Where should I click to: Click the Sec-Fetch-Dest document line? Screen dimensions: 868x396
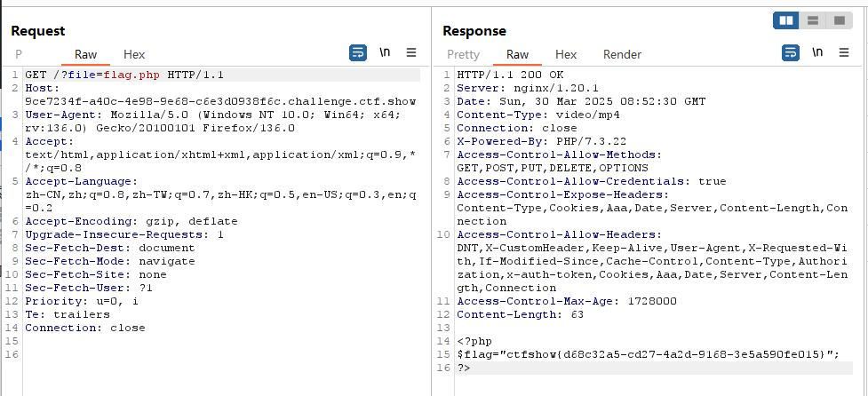110,248
